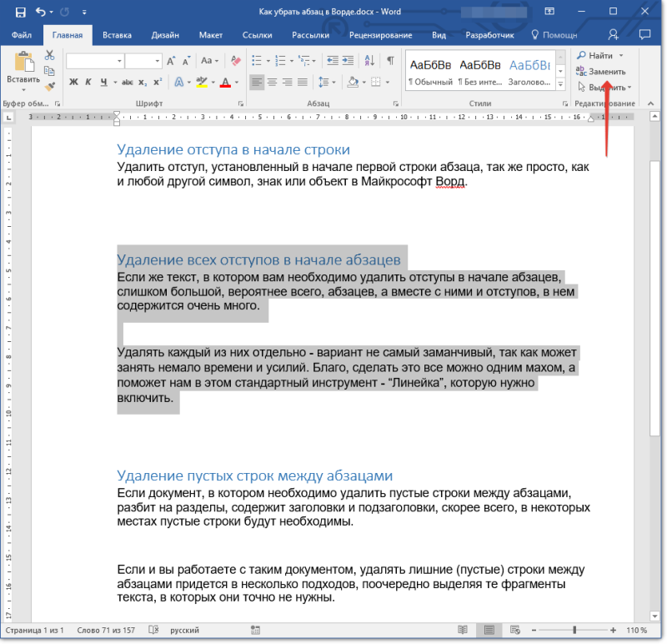Screen dimensions: 667x644
Task: Click the zoom slider handle
Action: pyautogui.click(x=574, y=630)
